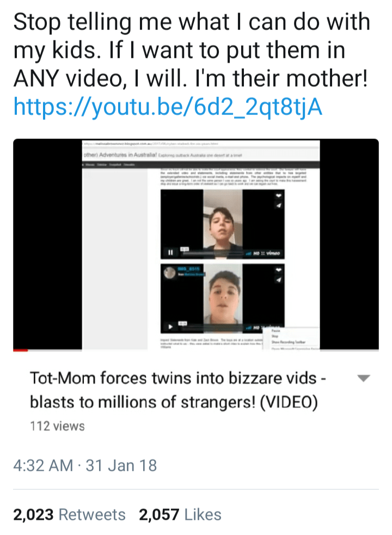Click the heart icon on the top Vimeo video
The width and height of the screenshot is (392, 535).
(279, 196)
